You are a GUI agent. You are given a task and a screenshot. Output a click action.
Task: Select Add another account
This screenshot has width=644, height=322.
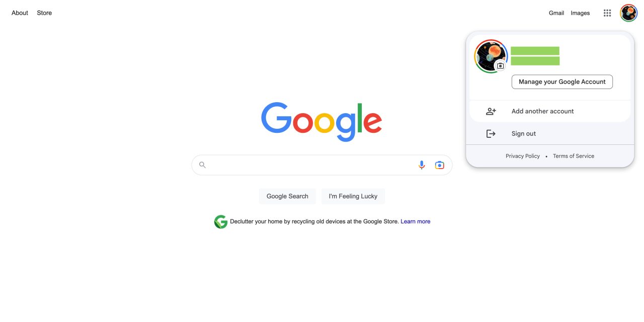550,111
